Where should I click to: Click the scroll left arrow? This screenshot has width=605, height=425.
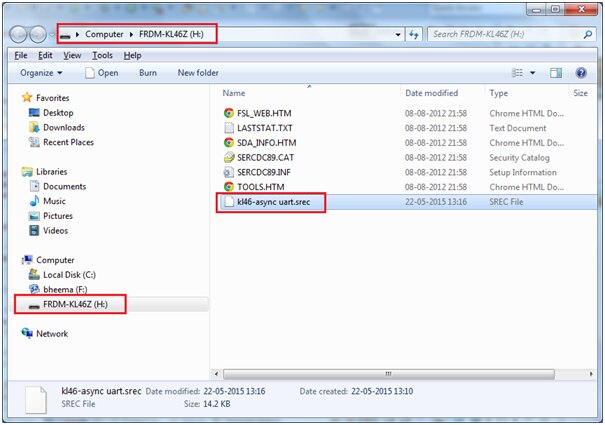click(x=216, y=374)
